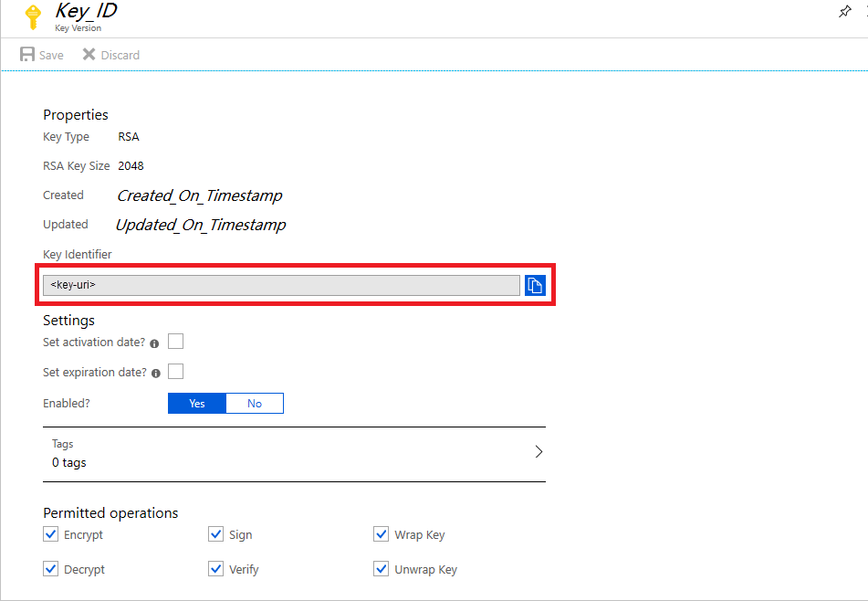The image size is (868, 601).
Task: Enable the Set activation date checkbox
Action: (175, 342)
